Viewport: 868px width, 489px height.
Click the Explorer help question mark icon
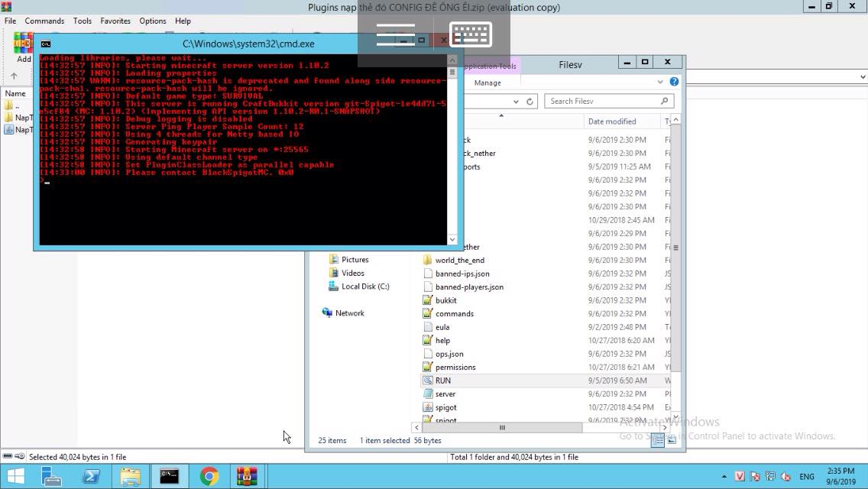click(x=674, y=82)
